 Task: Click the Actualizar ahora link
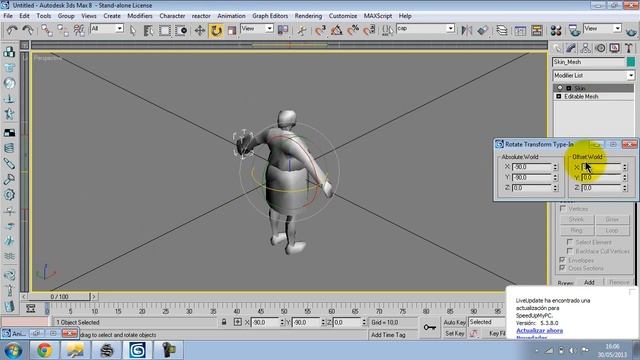point(540,331)
